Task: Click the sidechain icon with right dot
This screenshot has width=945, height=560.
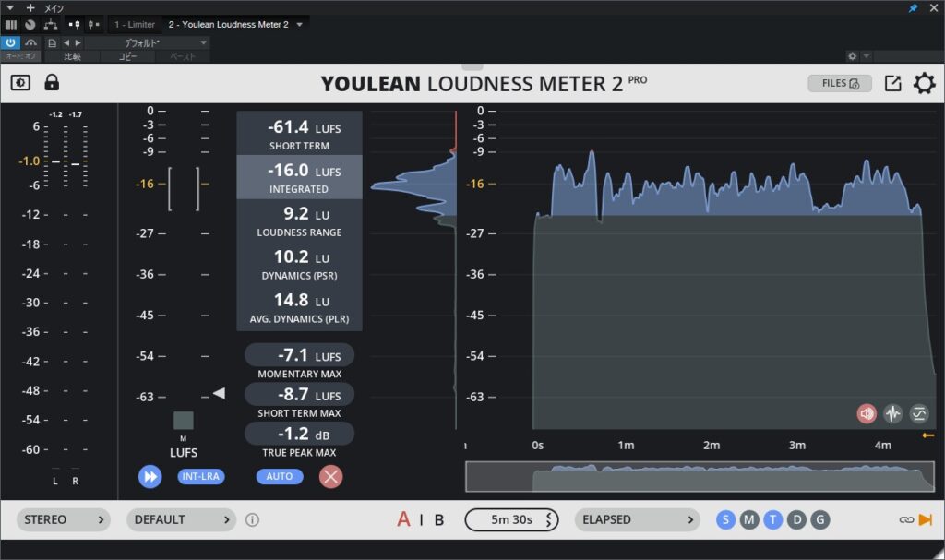Action: click(93, 25)
